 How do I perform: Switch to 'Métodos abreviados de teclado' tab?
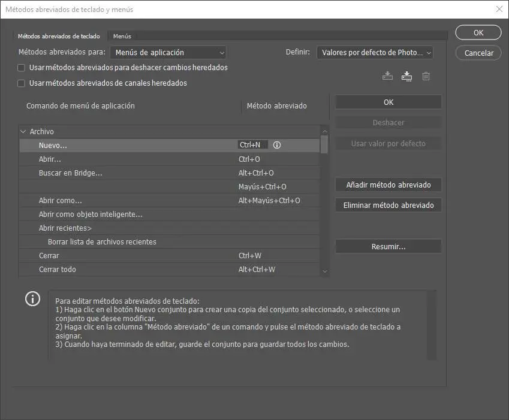point(59,37)
